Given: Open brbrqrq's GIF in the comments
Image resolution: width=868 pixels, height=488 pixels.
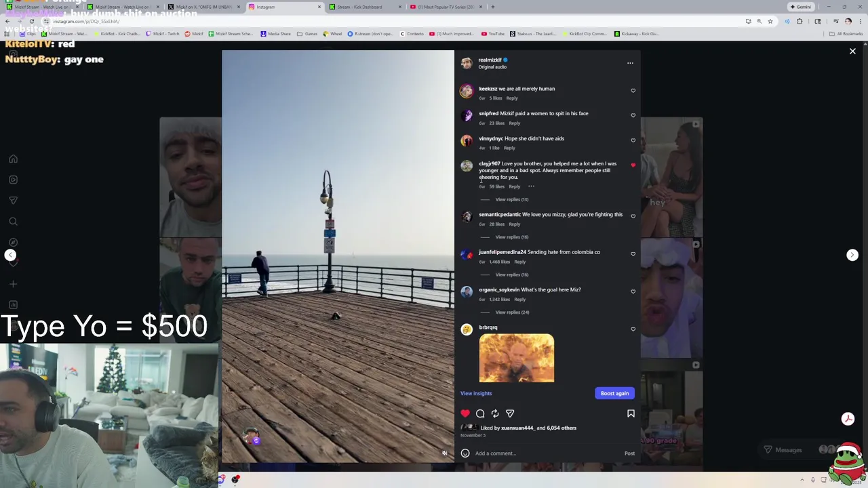Looking at the screenshot, I should (x=517, y=358).
